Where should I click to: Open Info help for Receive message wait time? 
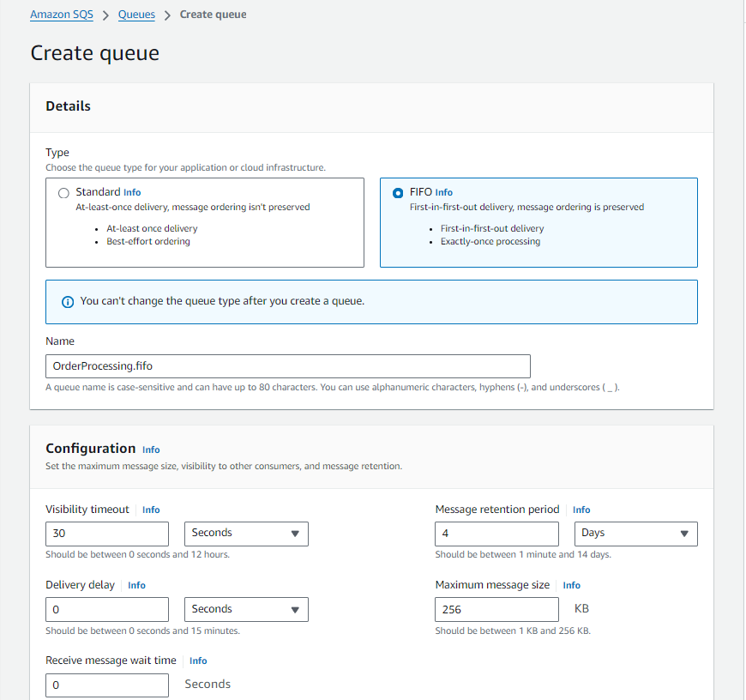[x=198, y=661]
